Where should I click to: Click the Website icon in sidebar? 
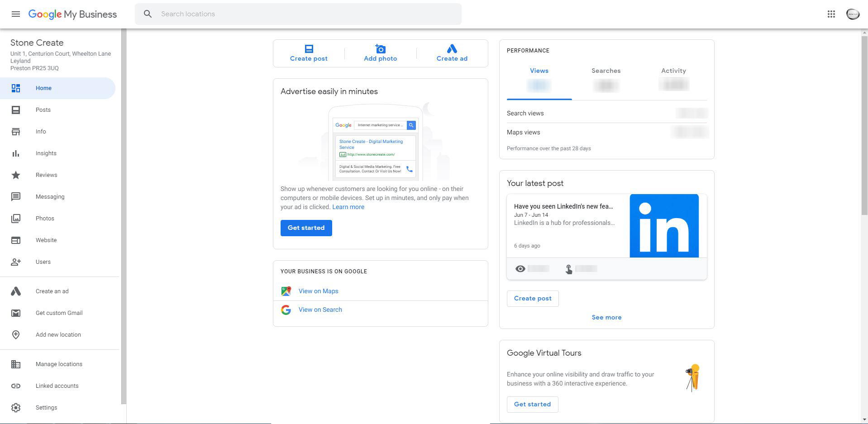coord(16,240)
